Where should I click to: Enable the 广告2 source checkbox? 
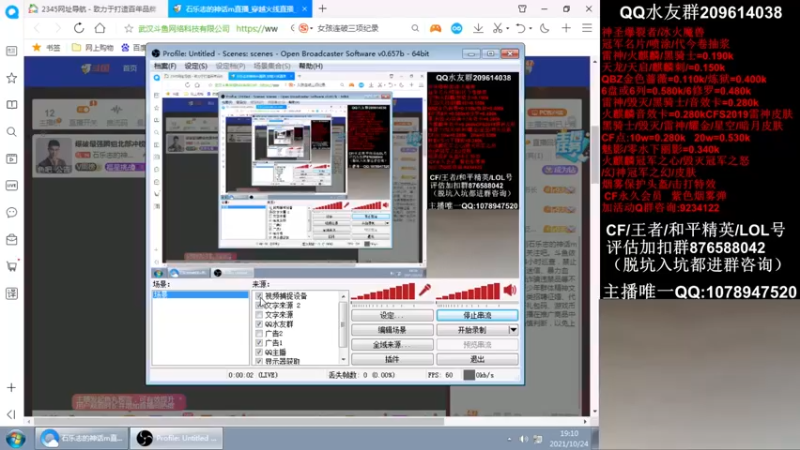click(x=259, y=333)
